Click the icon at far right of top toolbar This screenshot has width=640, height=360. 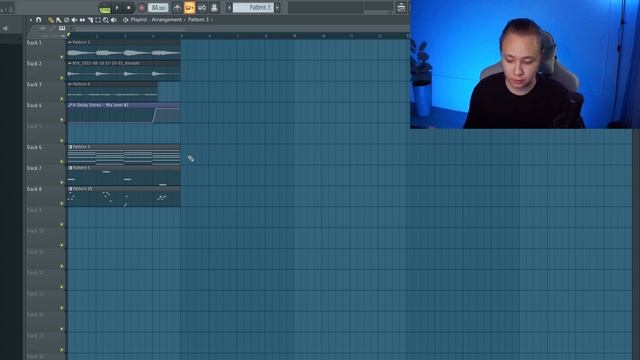(401, 8)
